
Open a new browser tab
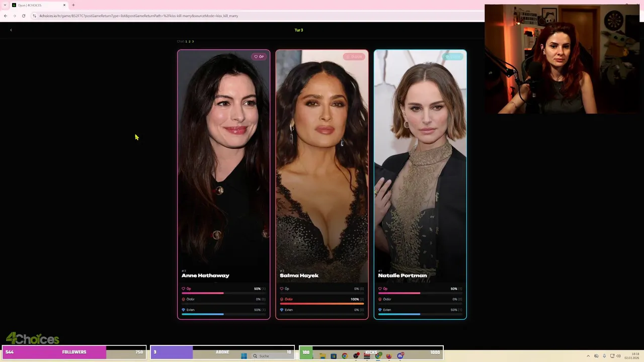pos(73,5)
